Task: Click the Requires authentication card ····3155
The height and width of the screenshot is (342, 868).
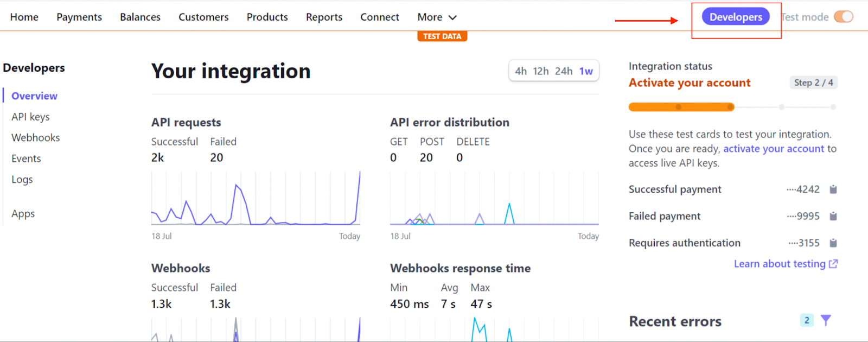Action: pos(804,243)
